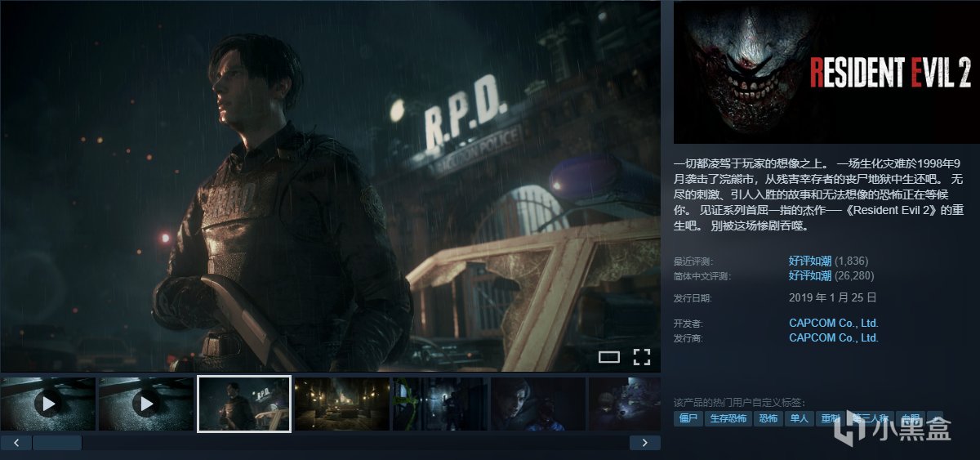Click the 发行日期 label
The height and width of the screenshot is (460, 980).
tap(693, 298)
